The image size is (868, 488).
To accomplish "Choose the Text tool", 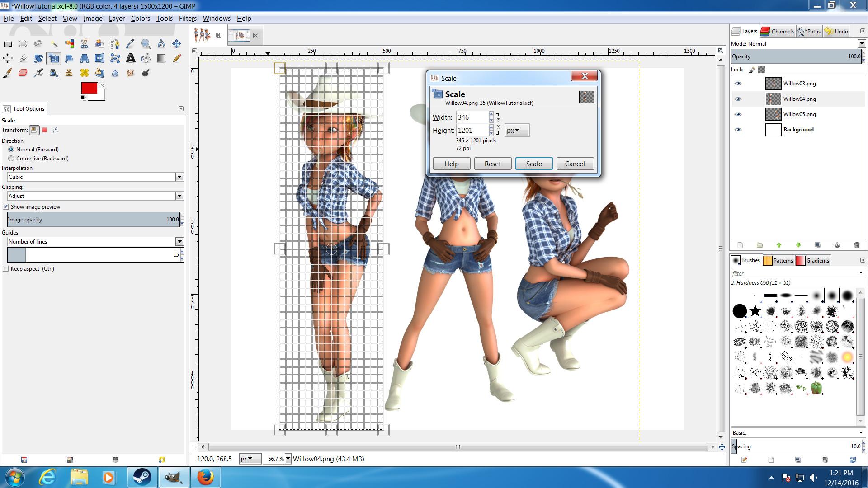I will pos(130,58).
